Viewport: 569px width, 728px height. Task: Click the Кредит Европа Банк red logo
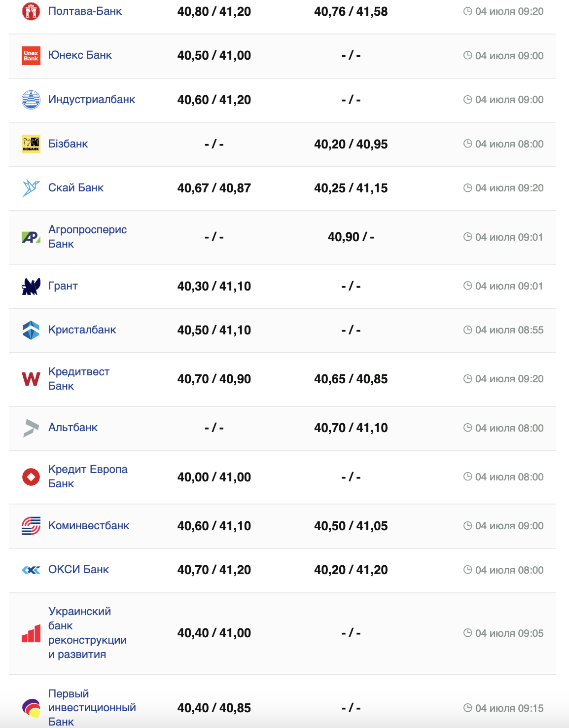[x=31, y=477]
